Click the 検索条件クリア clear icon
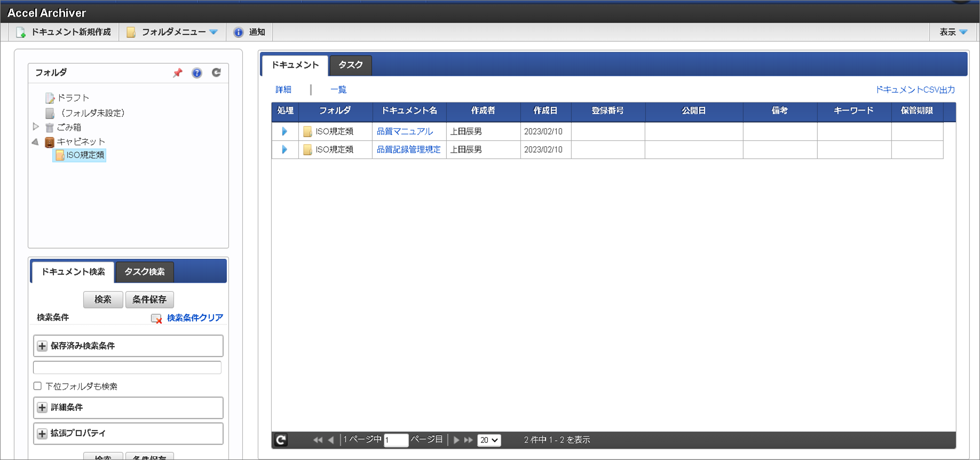The height and width of the screenshot is (460, 980). tap(156, 319)
